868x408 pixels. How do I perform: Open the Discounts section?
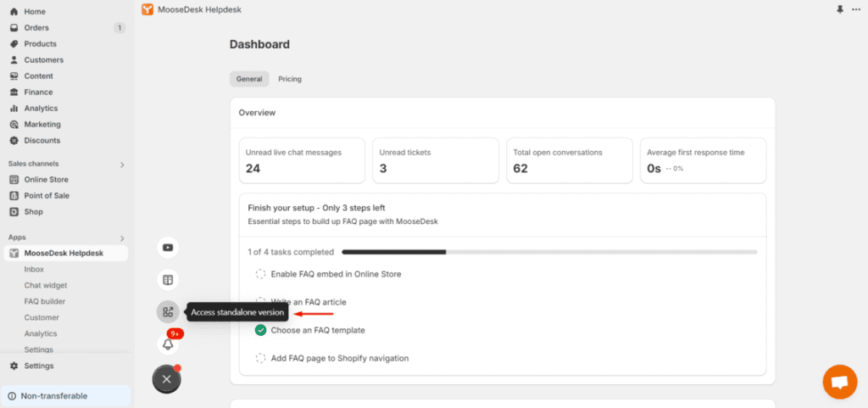[42, 140]
